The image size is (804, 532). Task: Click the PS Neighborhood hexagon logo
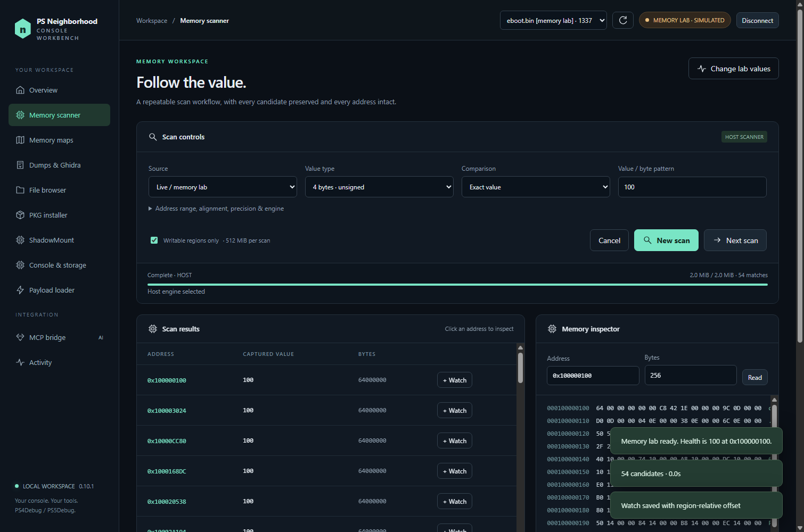click(22, 29)
